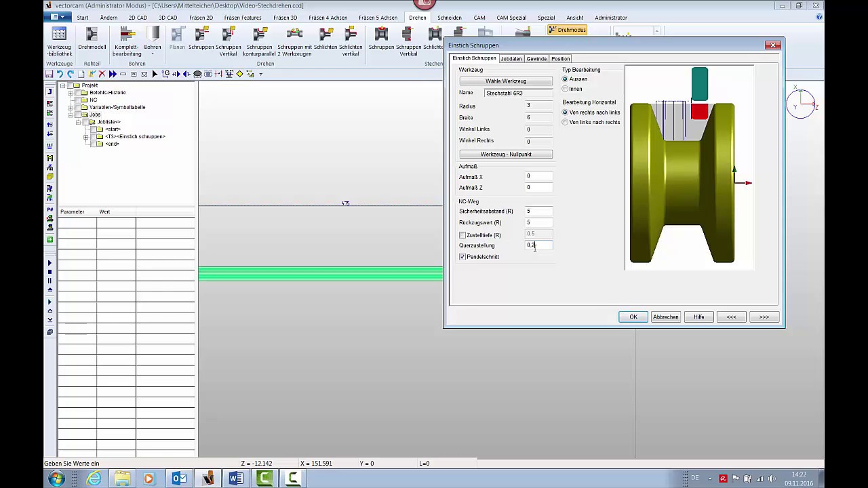Click the Drehmodell ribbon icon
The width and height of the screenshot is (868, 488).
tap(92, 39)
